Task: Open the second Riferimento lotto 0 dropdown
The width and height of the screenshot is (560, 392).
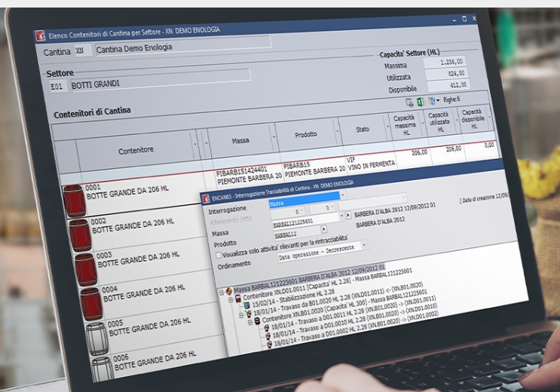Action: [x=332, y=207]
